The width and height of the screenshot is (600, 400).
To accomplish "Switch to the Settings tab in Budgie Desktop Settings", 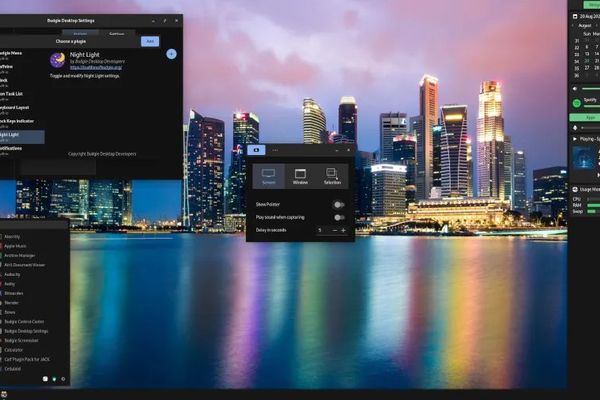I will point(117,33).
